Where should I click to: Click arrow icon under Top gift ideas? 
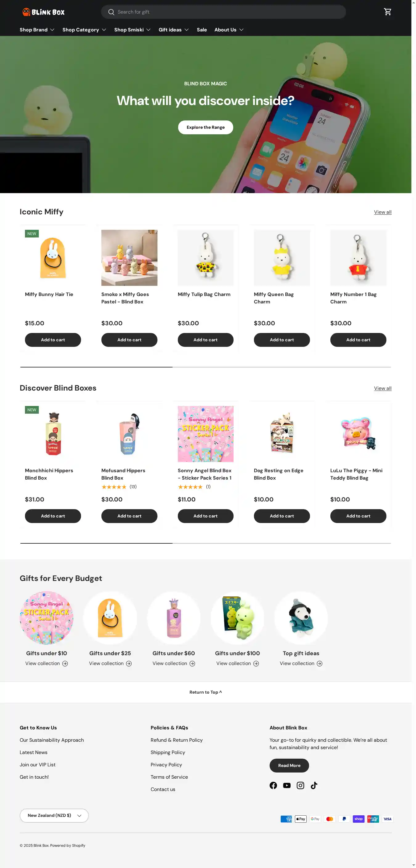[320, 663]
